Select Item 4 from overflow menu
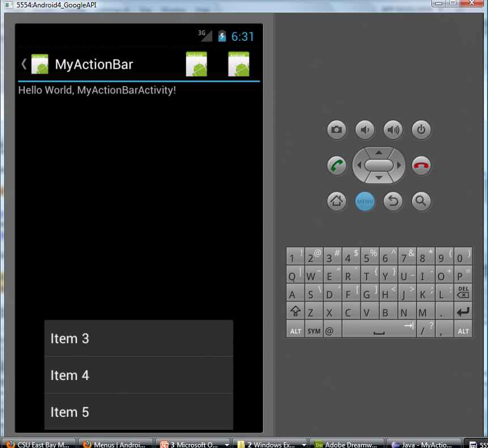Viewport: 488px width, 448px height. point(138,375)
